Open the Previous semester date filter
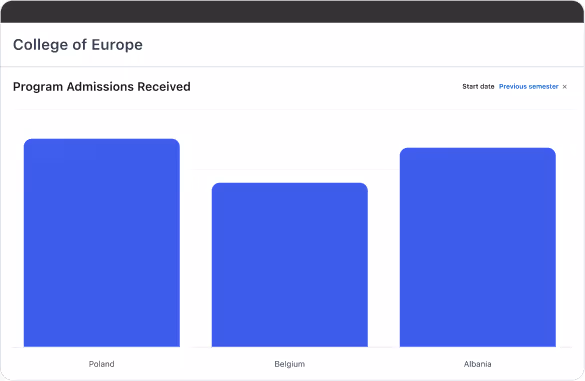This screenshot has width=585, height=381. tap(528, 87)
